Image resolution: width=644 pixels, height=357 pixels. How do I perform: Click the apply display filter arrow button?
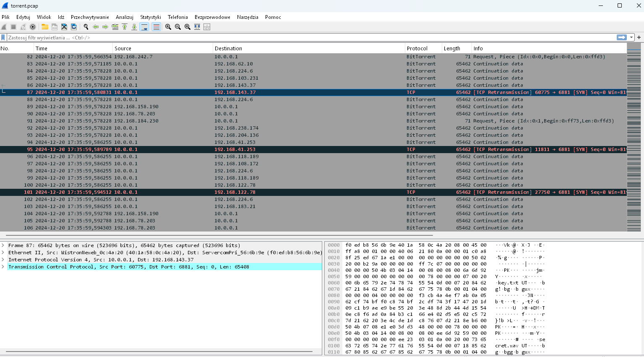(x=621, y=37)
